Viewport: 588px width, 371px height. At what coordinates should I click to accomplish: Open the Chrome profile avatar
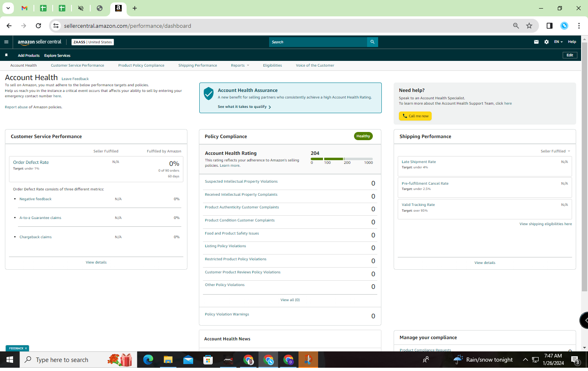point(564,26)
